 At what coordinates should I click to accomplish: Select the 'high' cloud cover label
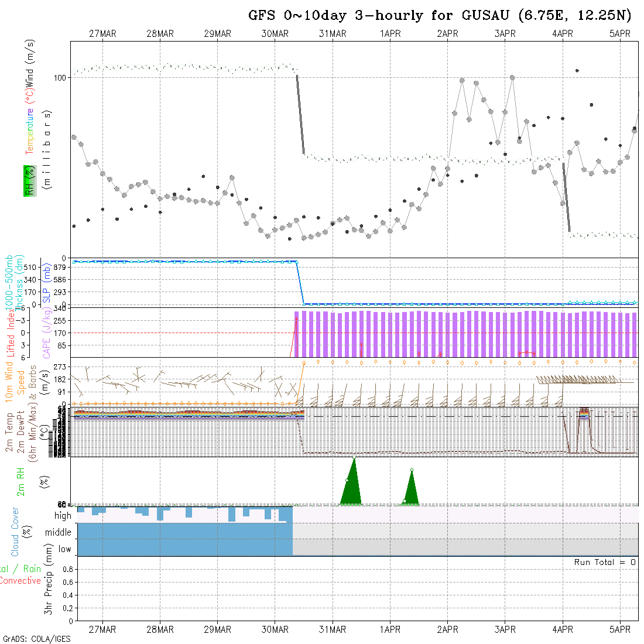coord(63,516)
